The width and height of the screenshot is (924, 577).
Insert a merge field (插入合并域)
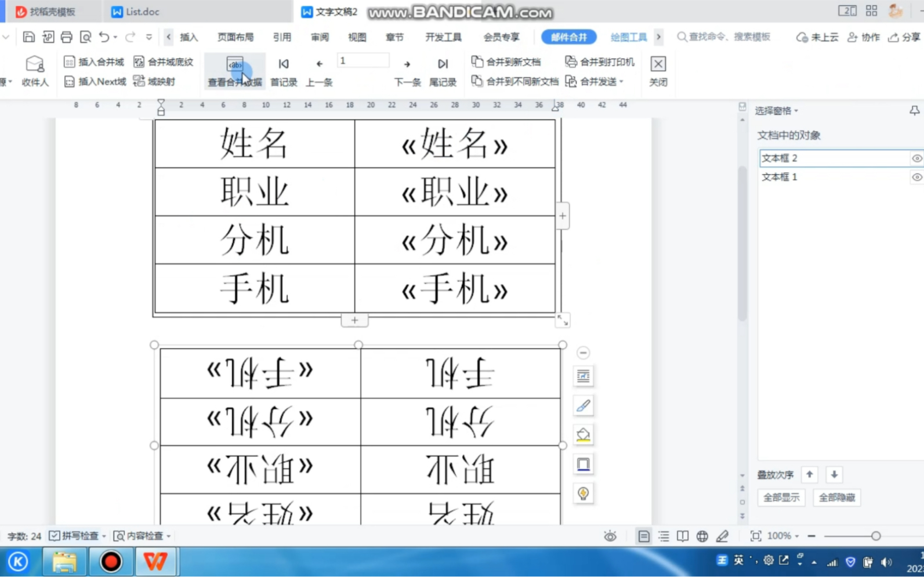[93, 61]
